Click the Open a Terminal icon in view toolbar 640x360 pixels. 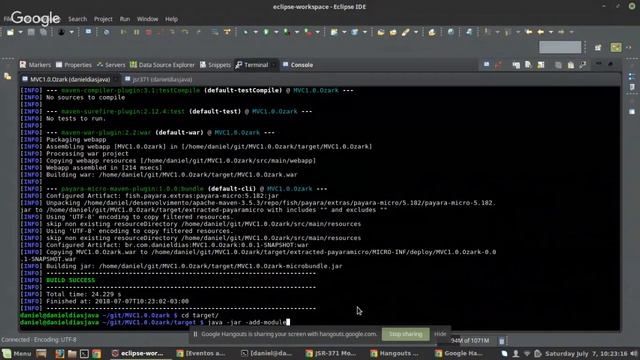(487, 64)
